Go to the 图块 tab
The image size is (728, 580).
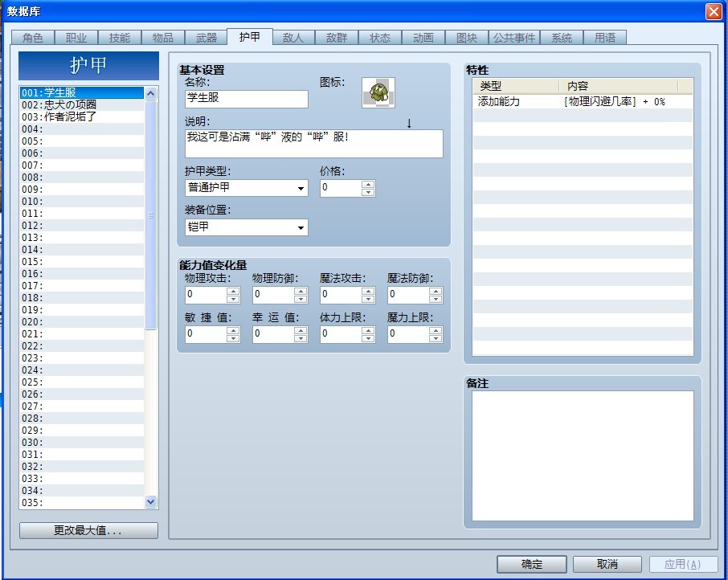coord(467,38)
